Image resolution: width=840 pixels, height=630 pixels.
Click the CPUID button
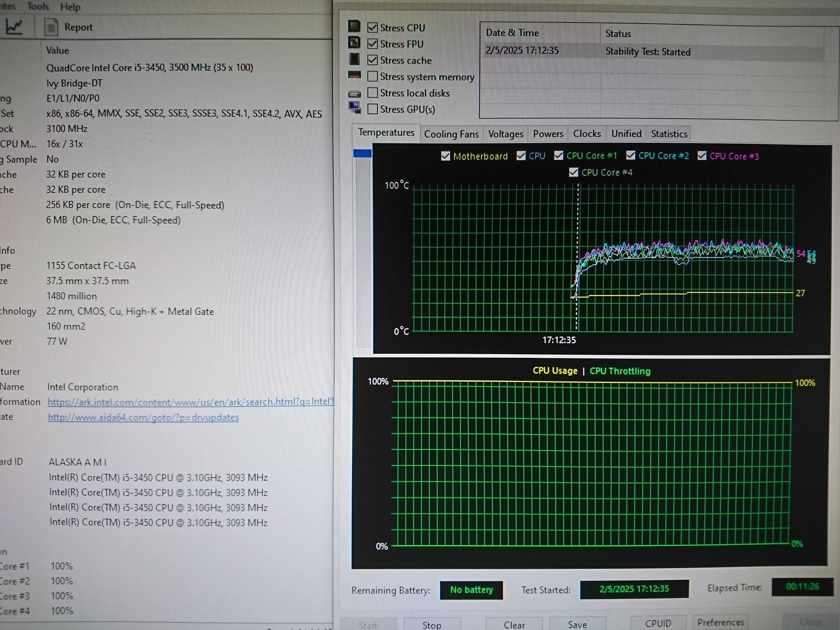click(658, 623)
